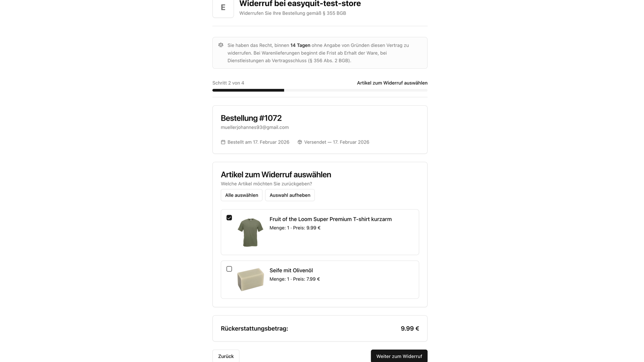
Task: Click the store logo letter E
Action: coord(223,8)
